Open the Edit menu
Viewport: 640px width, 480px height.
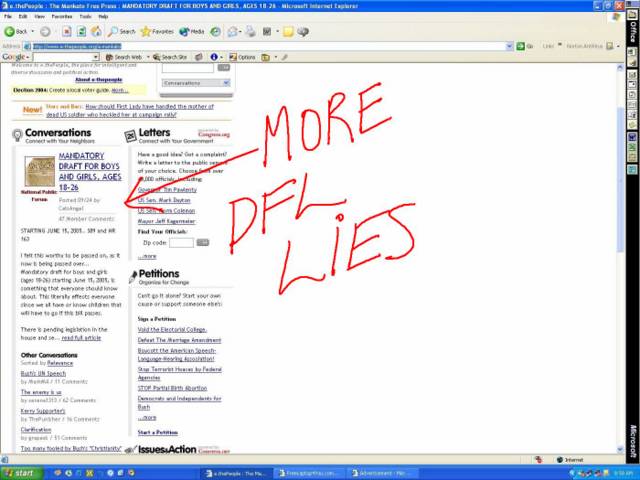coord(23,16)
